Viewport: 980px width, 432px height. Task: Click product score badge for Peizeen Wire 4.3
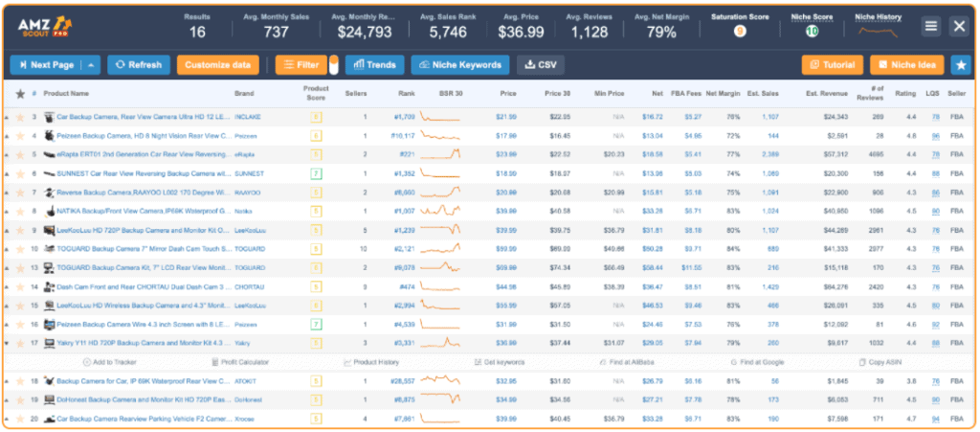[x=316, y=325]
